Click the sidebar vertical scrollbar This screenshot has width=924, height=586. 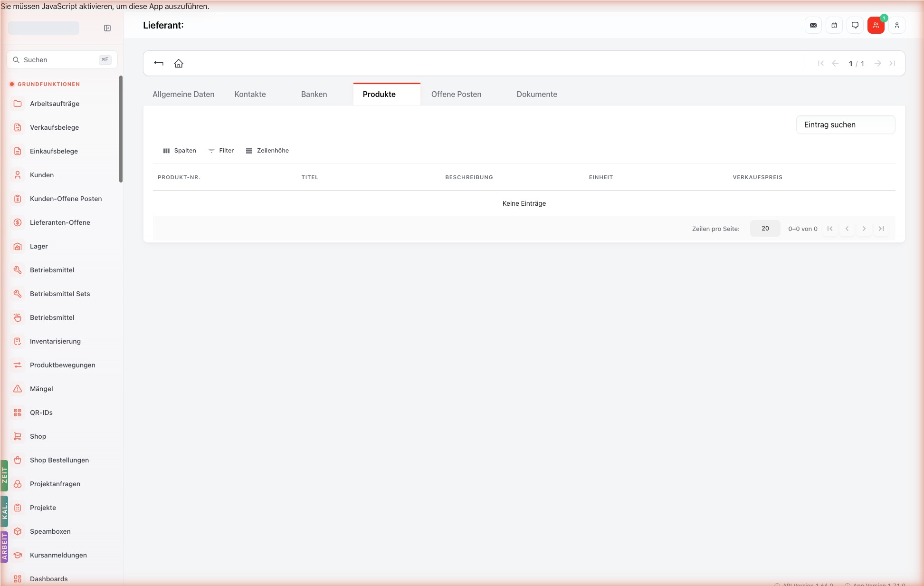tap(121, 129)
